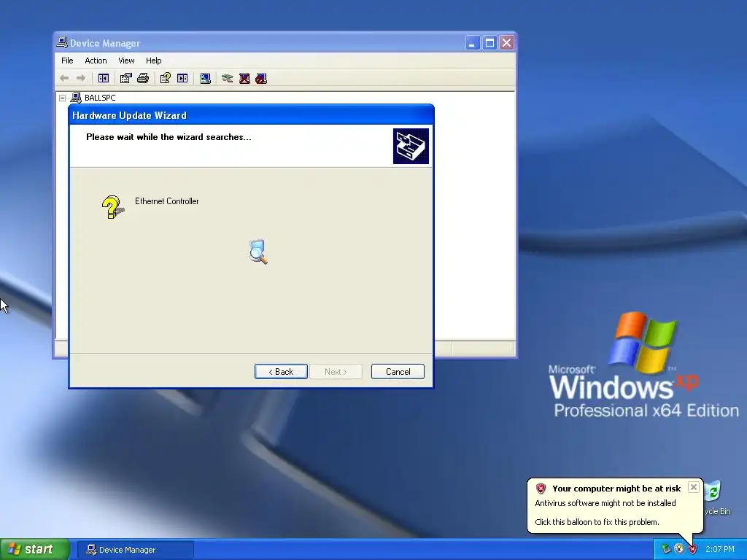The image size is (747, 560).
Task: Select the BALLSPC tree label
Action: click(100, 98)
